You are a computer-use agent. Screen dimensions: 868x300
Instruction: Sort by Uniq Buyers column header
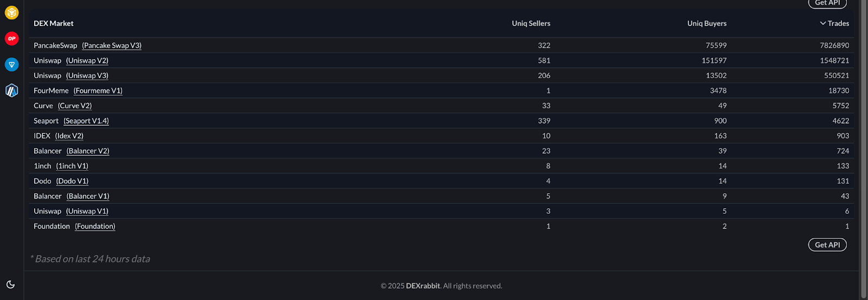pos(707,23)
